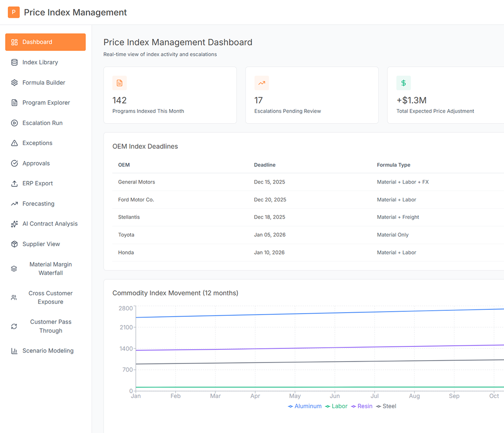Viewport: 504px width, 433px height.
Task: Click the Dec 18, 2025 deadline cell
Action: coord(269,217)
